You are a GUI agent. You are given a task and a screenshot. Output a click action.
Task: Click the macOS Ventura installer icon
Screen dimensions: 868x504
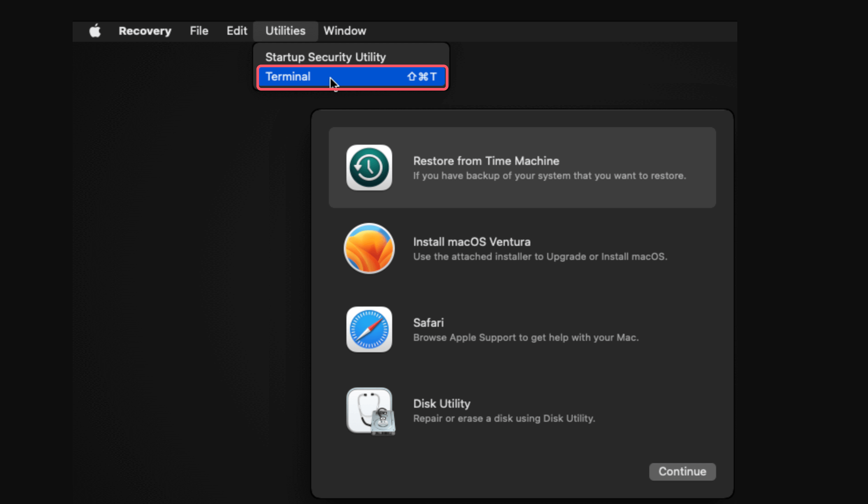pyautogui.click(x=369, y=248)
